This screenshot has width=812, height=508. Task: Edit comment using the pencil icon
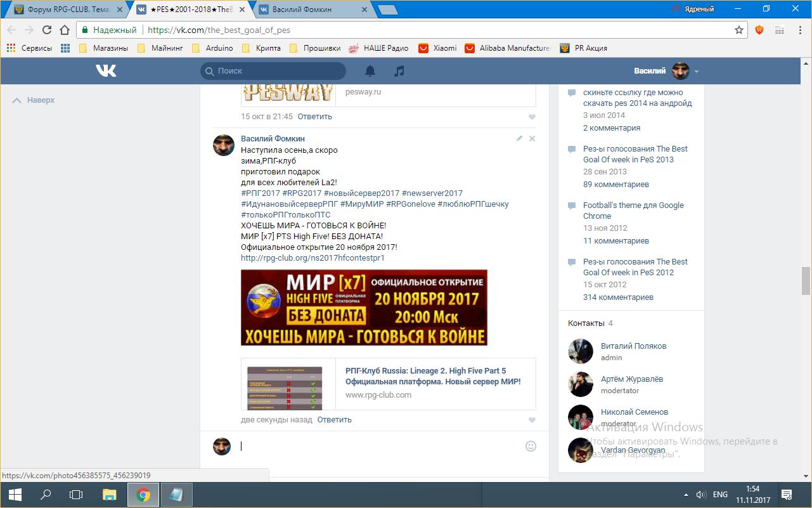(519, 138)
